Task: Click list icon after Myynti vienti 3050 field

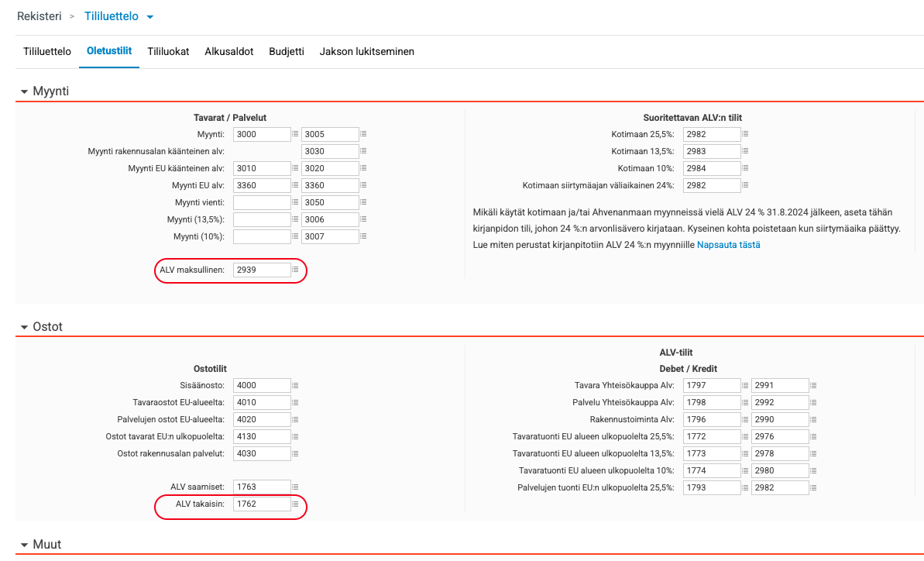Action: (x=363, y=202)
